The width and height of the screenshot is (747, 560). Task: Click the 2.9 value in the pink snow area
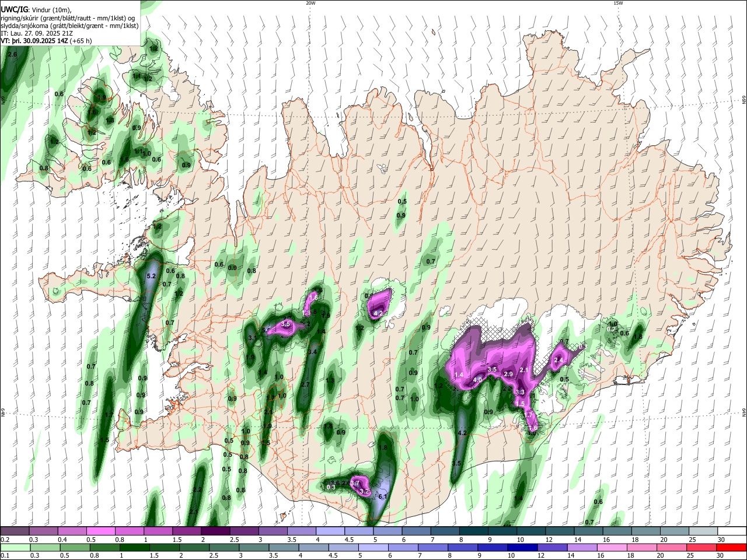(508, 374)
